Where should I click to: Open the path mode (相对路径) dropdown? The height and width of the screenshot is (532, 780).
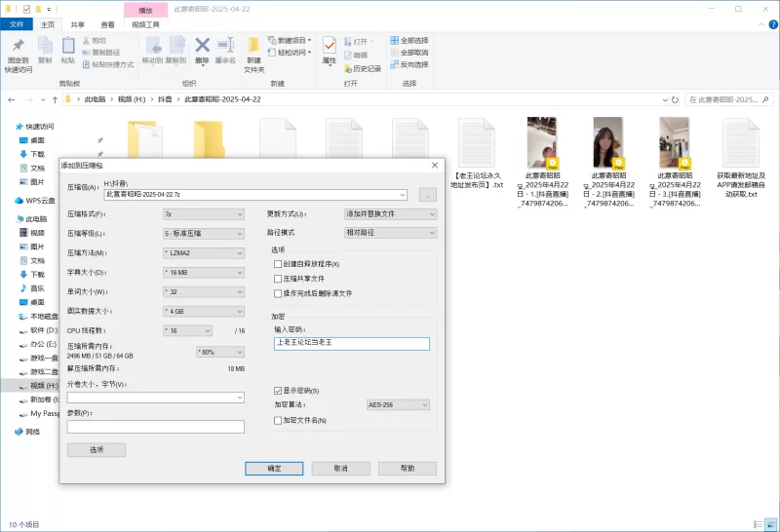click(x=391, y=233)
